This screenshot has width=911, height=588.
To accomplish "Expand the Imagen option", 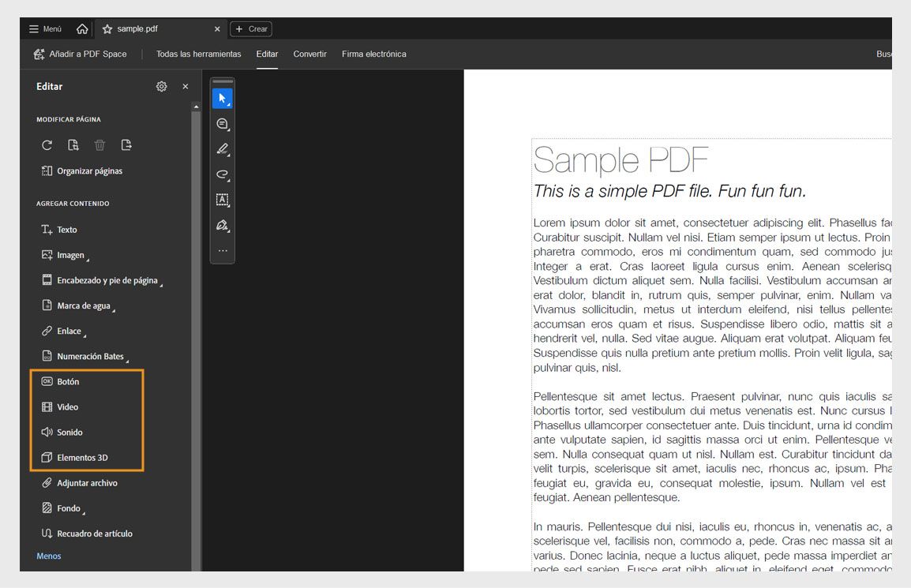I will click(x=65, y=255).
